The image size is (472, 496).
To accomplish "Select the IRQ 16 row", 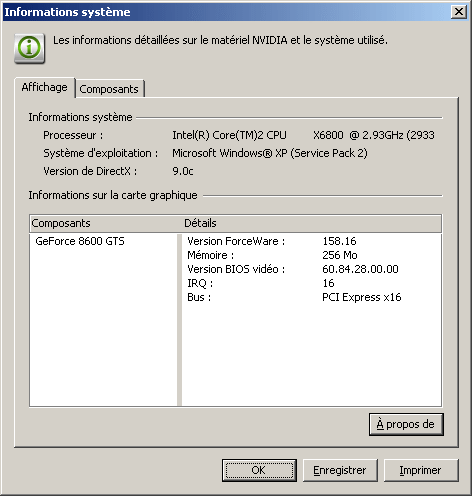I will [312, 283].
